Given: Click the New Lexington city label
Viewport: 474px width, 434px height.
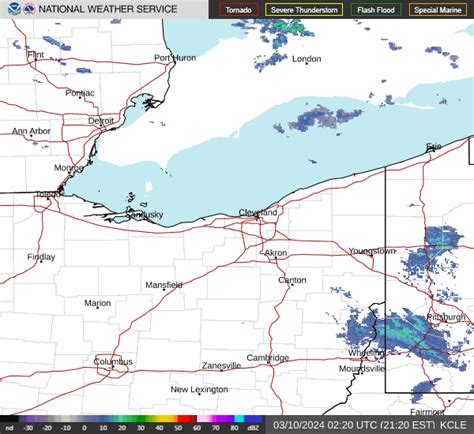Looking at the screenshot, I should point(199,389).
